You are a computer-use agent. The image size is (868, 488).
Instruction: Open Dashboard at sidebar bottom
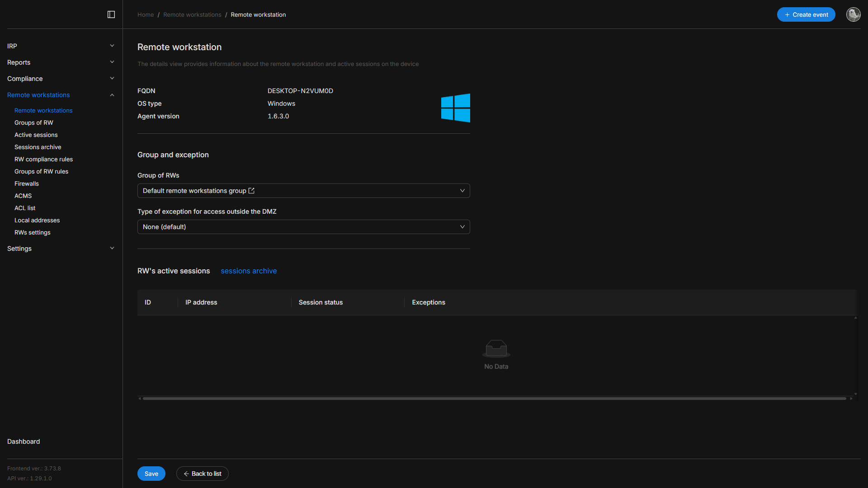[x=24, y=441]
